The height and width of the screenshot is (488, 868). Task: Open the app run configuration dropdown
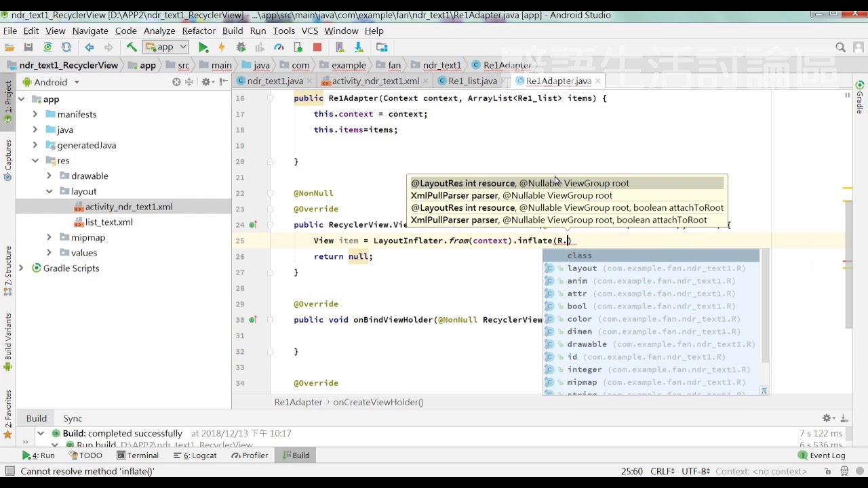pyautogui.click(x=165, y=47)
